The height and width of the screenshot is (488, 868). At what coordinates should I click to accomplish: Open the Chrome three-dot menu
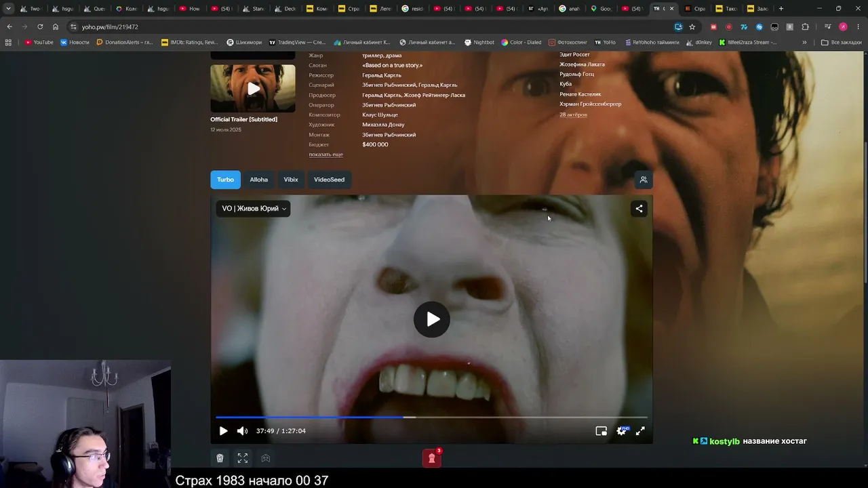pyautogui.click(x=858, y=27)
